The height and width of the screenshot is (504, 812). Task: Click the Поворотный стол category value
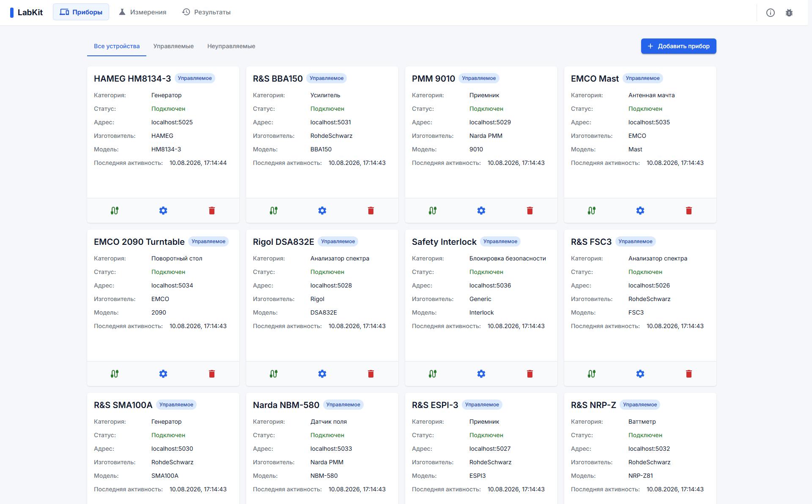(177, 258)
